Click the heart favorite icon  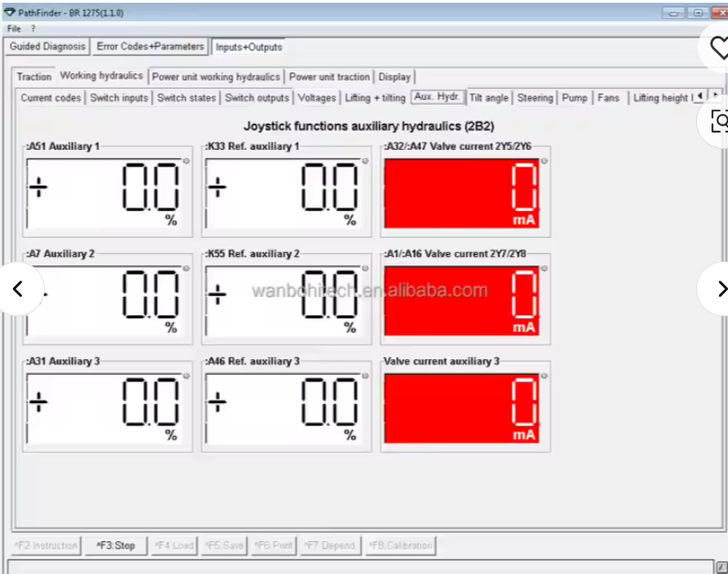(719, 48)
